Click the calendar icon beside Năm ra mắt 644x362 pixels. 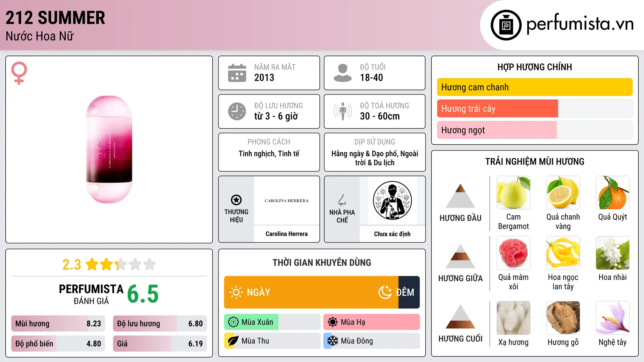pos(237,73)
